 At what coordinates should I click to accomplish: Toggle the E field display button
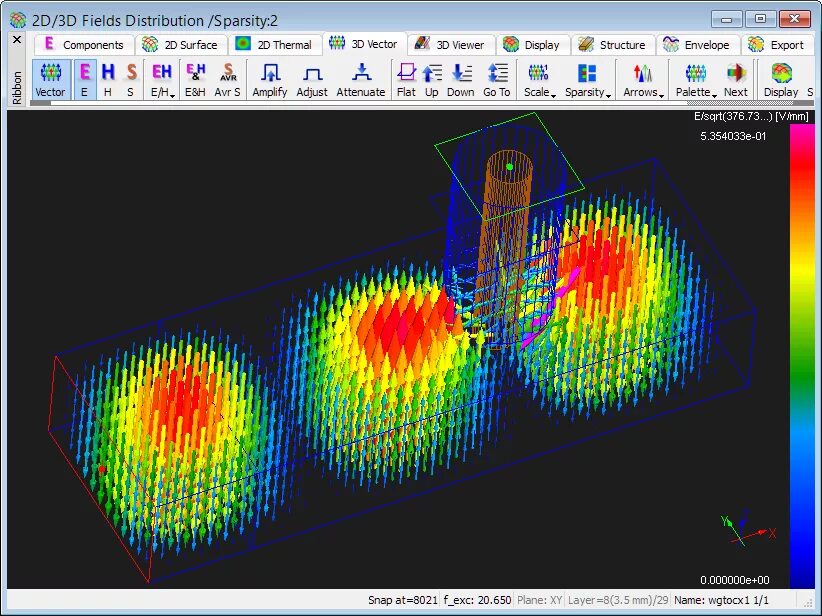(x=84, y=80)
